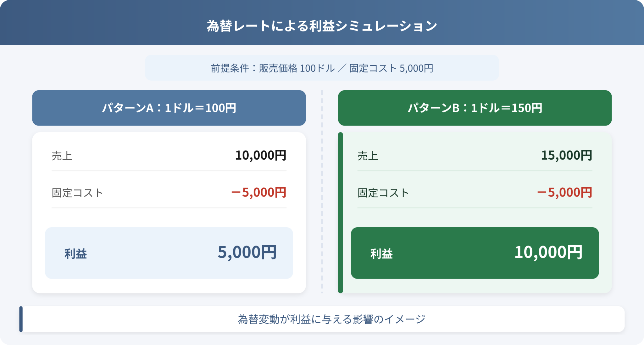Click the 利益 label in light blue box
This screenshot has height=345, width=644.
pos(75,253)
